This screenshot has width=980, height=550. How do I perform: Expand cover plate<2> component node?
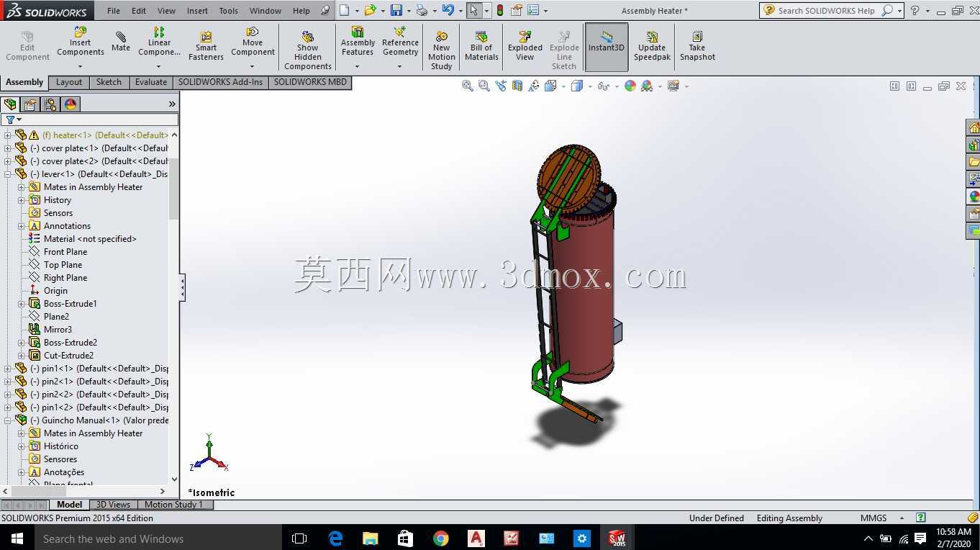[x=8, y=161]
